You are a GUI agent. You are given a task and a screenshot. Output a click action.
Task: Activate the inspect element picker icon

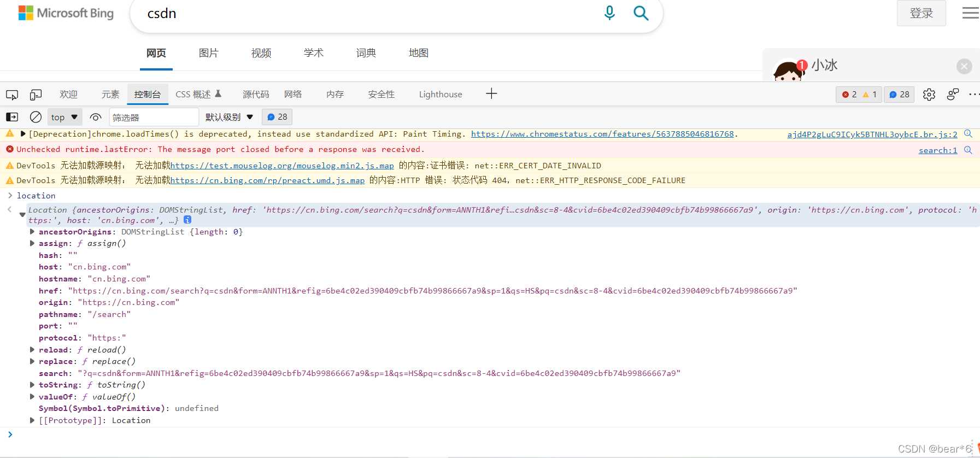(x=12, y=95)
